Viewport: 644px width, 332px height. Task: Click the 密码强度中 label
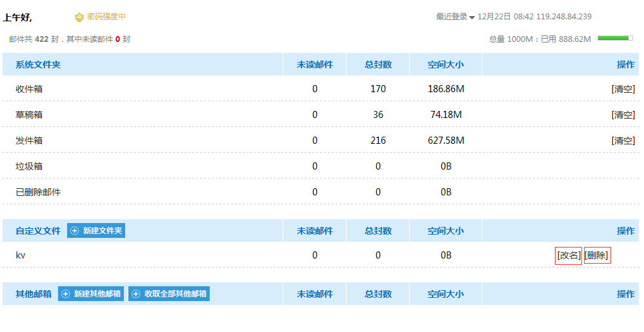pos(106,17)
